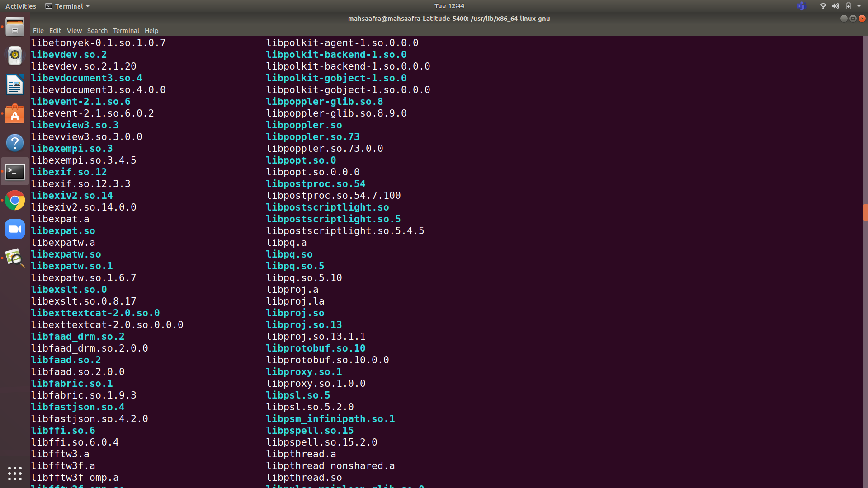Launch Google Chrome from the dock
Image resolution: width=868 pixels, height=488 pixels.
15,201
